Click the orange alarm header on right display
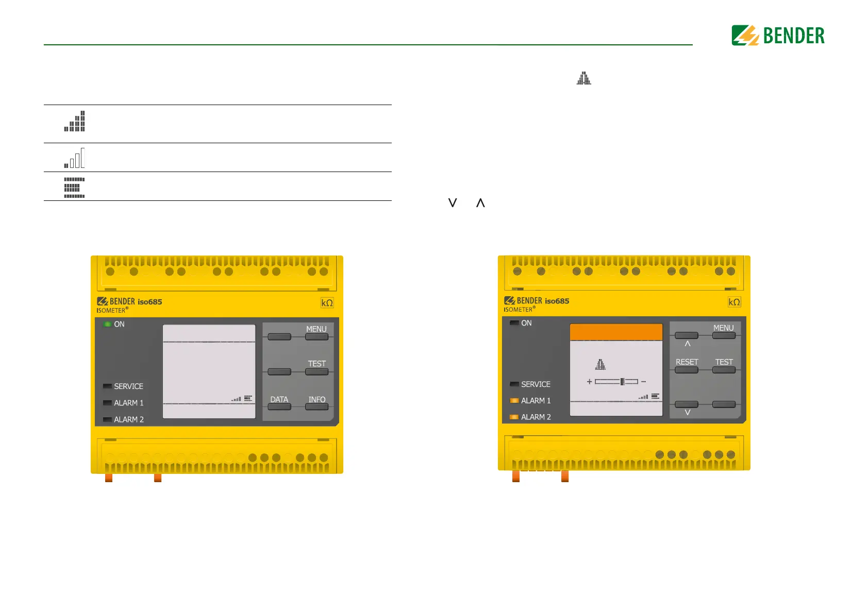 point(616,332)
